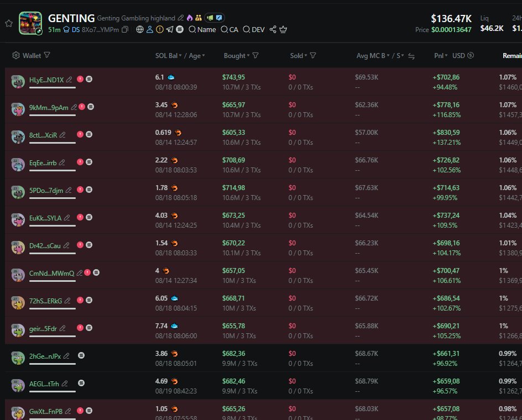Edit the label for wallet HLyE...ND1X
The width and height of the screenshot is (522, 420).
69,80
